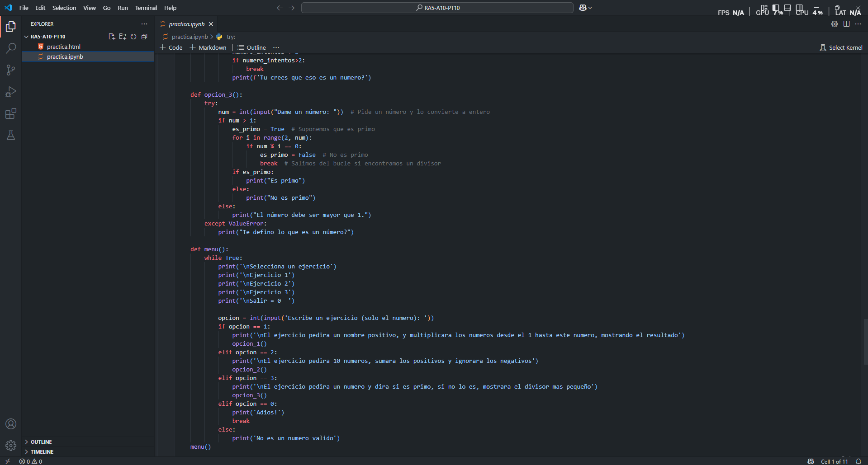Screen dimensions: 868x465
Task: Open the Run menu
Action: tap(123, 8)
